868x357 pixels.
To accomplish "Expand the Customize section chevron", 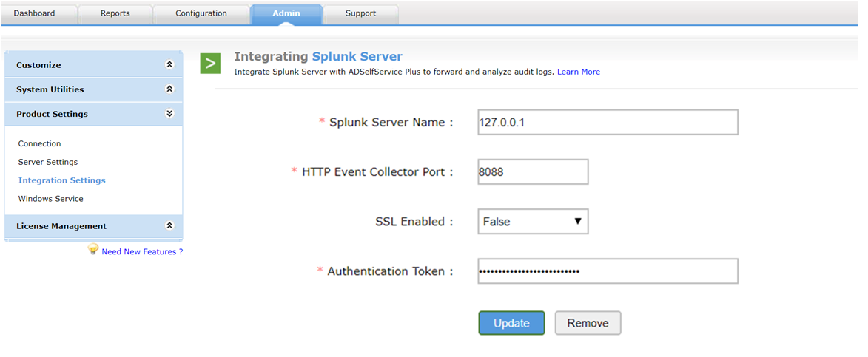I will (x=169, y=64).
